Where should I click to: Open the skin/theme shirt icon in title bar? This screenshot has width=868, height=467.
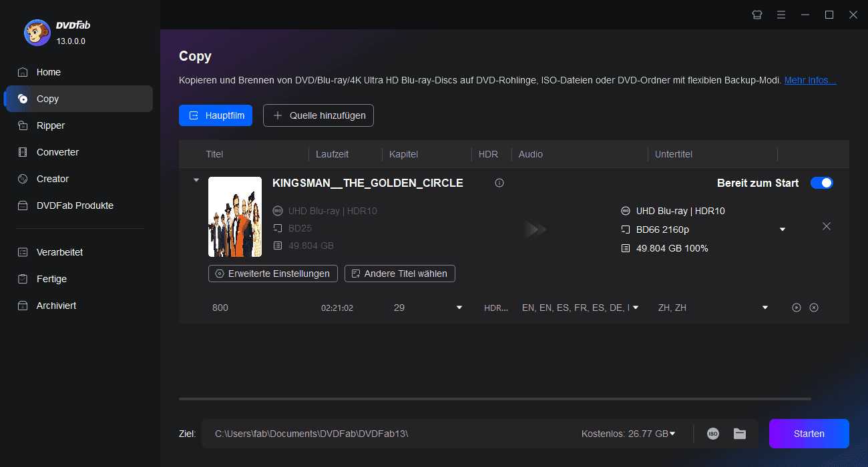[x=757, y=15]
